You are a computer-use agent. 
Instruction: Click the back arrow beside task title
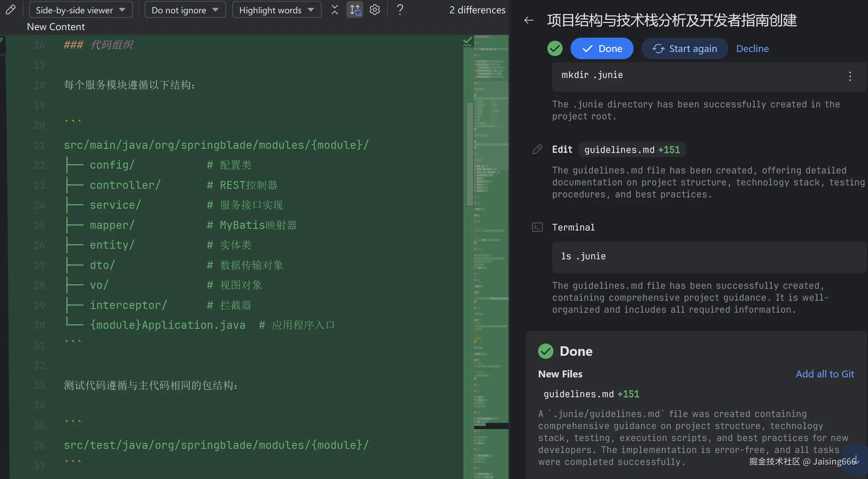click(x=529, y=21)
